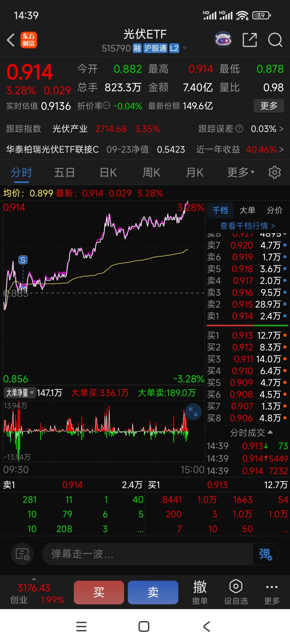
Task: Tap the 8441 order in 买1 queue
Action: click(172, 500)
